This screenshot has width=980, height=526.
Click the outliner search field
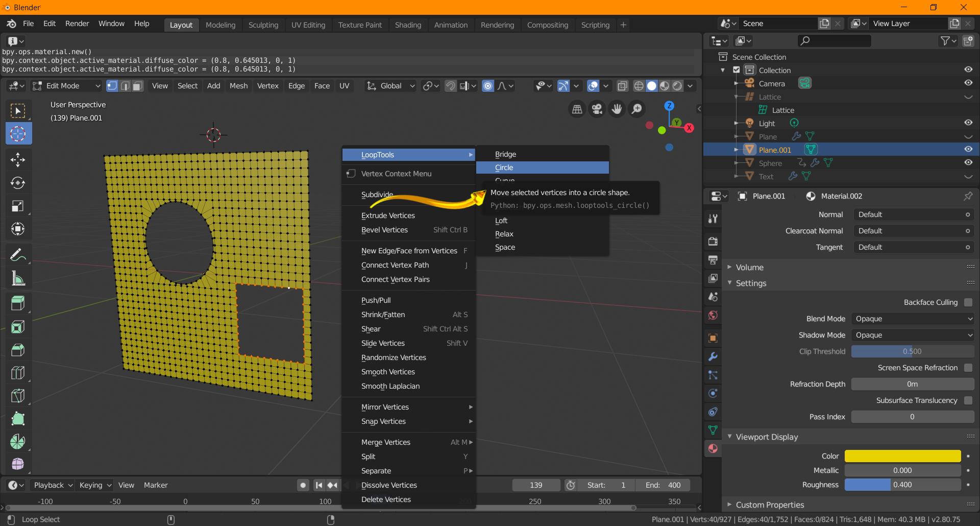click(x=834, y=41)
